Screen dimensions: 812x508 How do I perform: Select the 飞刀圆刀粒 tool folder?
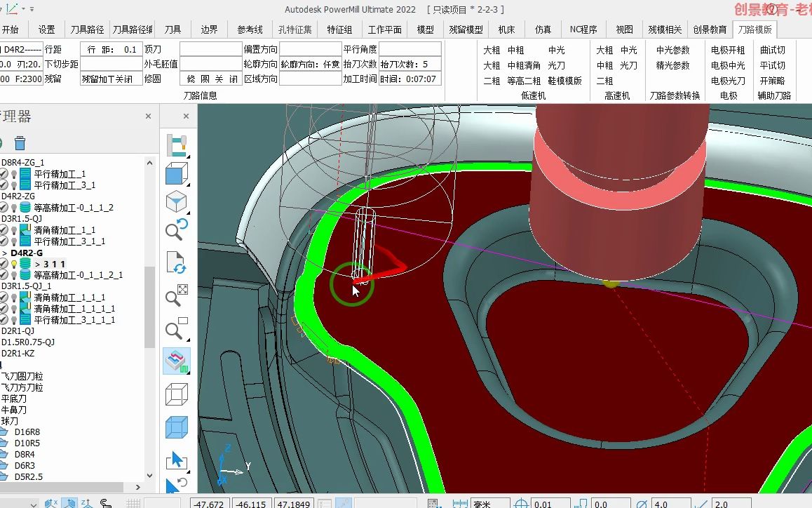[22, 376]
